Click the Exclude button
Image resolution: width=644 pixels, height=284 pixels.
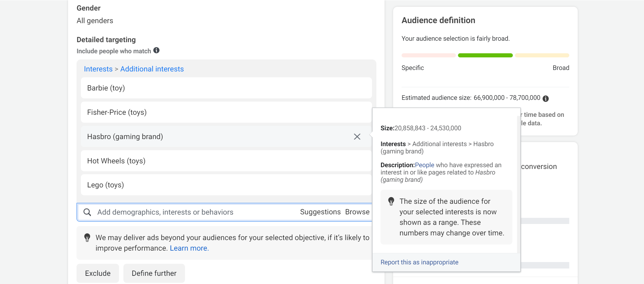coord(98,273)
